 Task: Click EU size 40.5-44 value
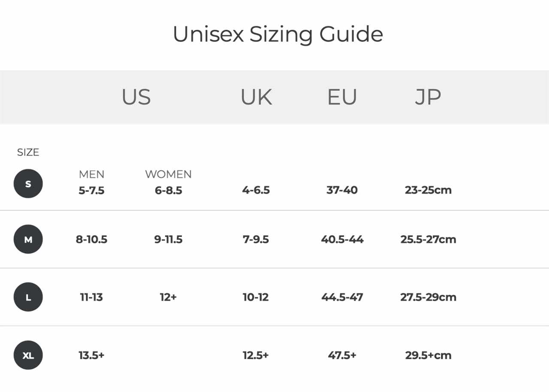click(342, 239)
